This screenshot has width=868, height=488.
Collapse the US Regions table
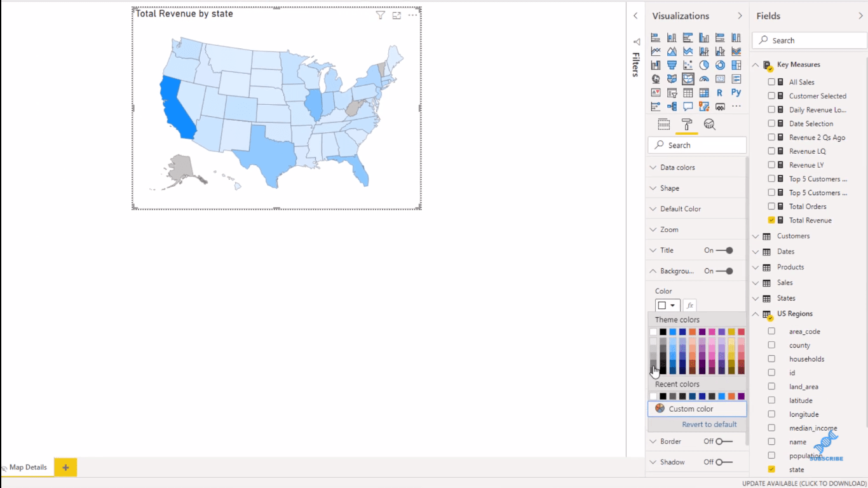756,314
